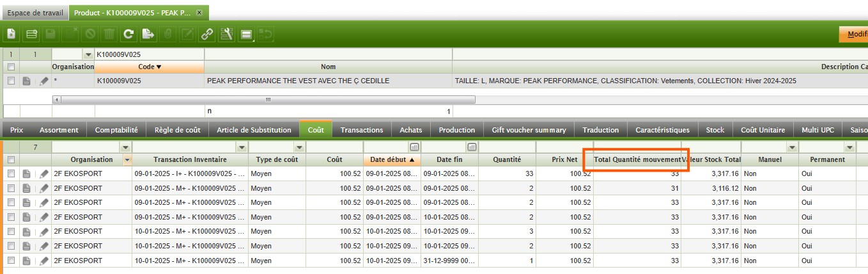Select all products via header checkbox
The image size is (868, 274).
(11, 67)
